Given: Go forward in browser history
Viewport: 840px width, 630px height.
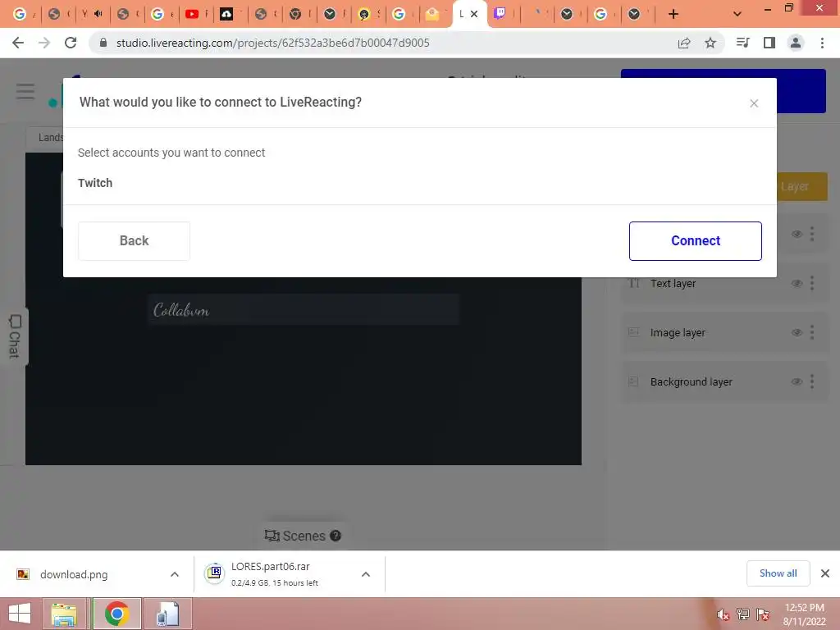Looking at the screenshot, I should coord(44,43).
